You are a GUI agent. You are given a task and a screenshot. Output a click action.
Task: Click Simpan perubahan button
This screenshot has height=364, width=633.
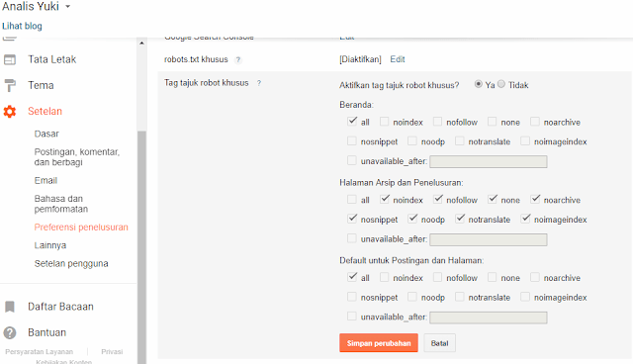tap(379, 343)
